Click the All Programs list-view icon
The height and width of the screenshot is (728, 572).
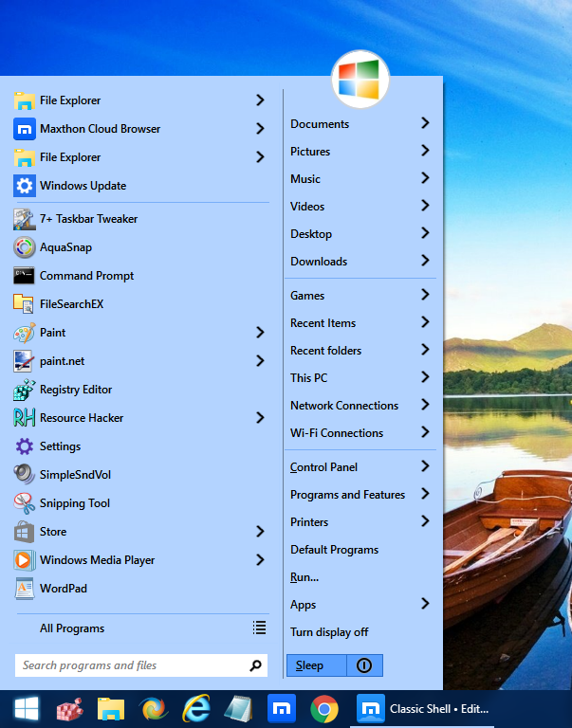click(x=259, y=628)
